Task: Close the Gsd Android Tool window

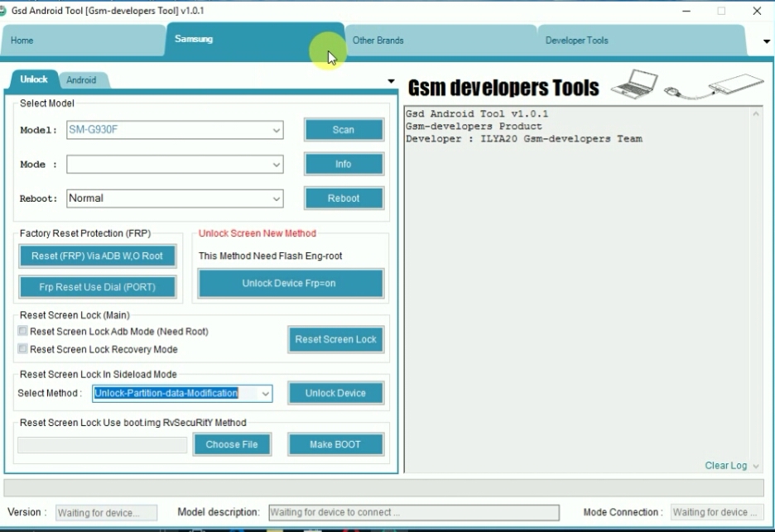Action: [x=757, y=11]
